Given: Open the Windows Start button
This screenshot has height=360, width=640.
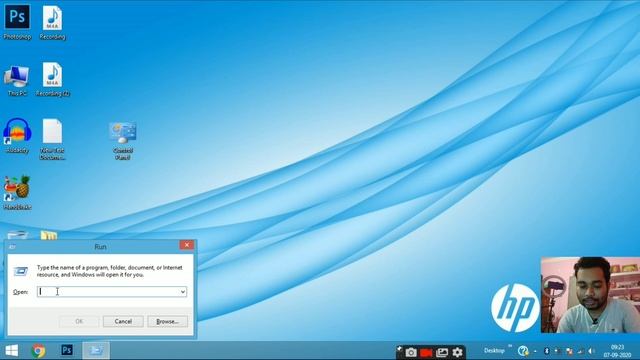Looking at the screenshot, I should click(x=11, y=351).
